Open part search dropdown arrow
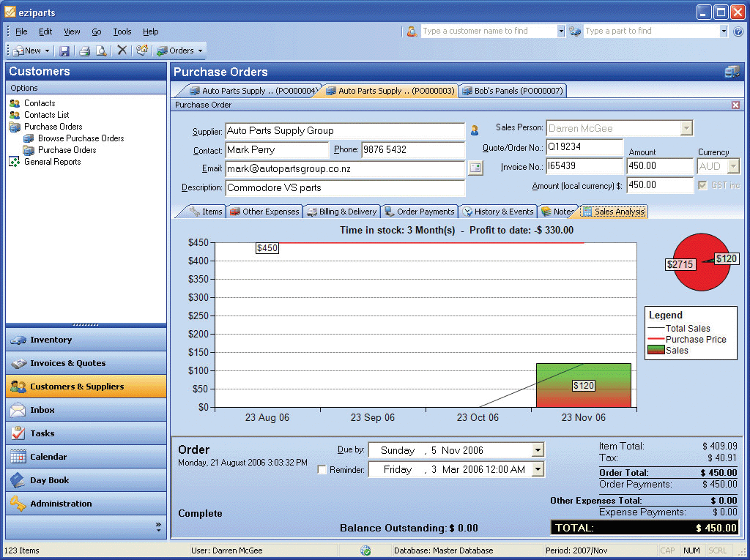This screenshot has height=560, width=750. 723,31
